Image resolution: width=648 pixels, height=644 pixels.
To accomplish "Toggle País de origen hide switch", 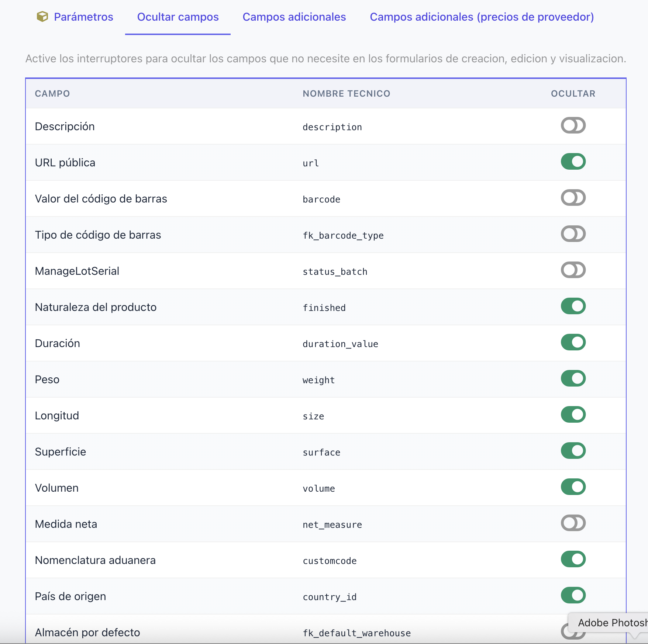I will (x=573, y=595).
